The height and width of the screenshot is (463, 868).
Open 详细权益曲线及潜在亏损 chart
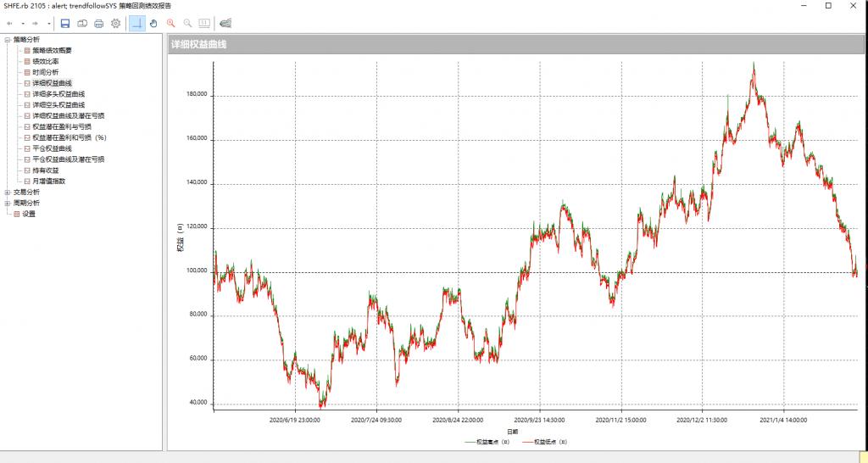pos(69,115)
